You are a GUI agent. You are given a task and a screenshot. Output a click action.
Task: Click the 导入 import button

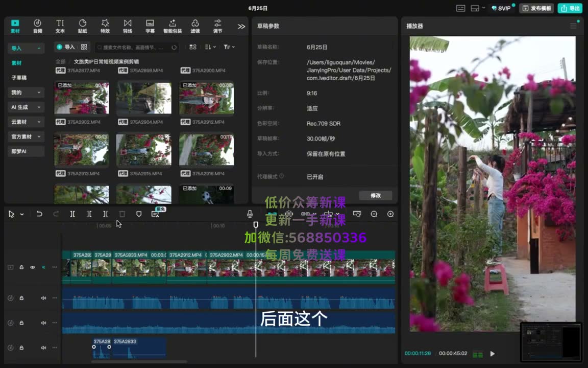point(66,47)
